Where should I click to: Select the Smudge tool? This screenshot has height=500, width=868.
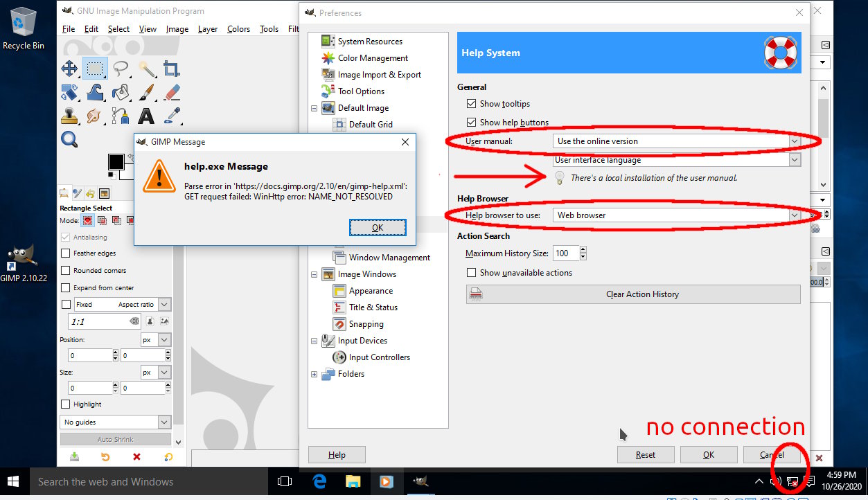pos(95,115)
